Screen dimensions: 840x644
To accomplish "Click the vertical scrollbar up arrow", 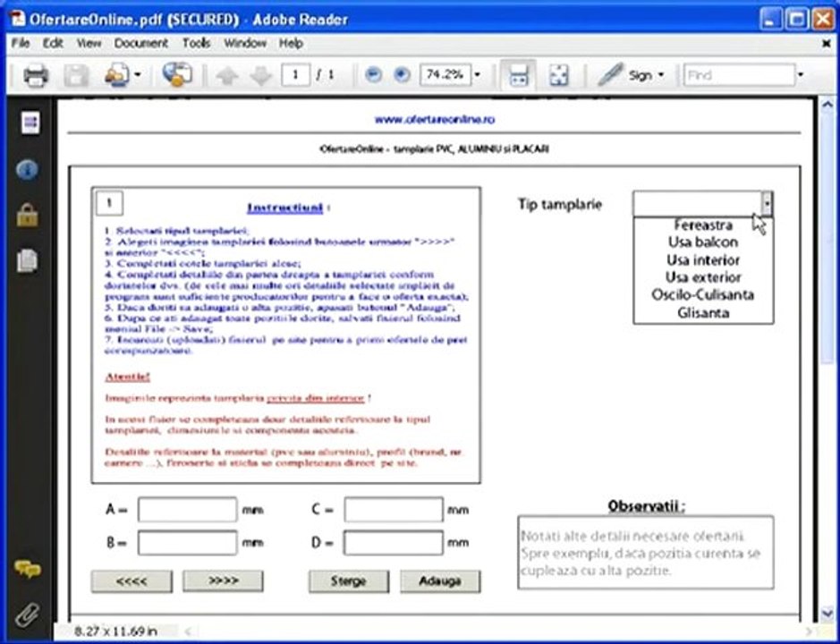I will (827, 105).
